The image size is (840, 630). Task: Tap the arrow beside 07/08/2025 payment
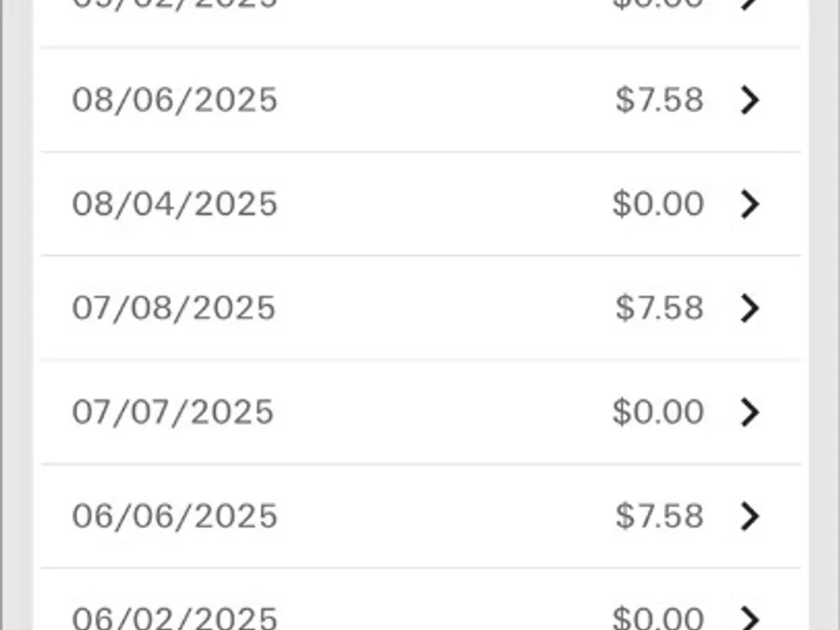click(749, 308)
